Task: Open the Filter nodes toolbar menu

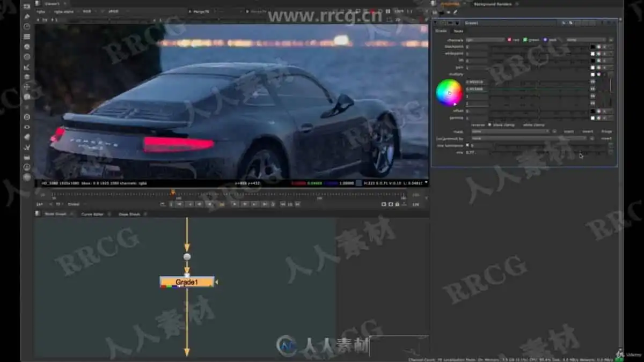Action: click(x=27, y=57)
